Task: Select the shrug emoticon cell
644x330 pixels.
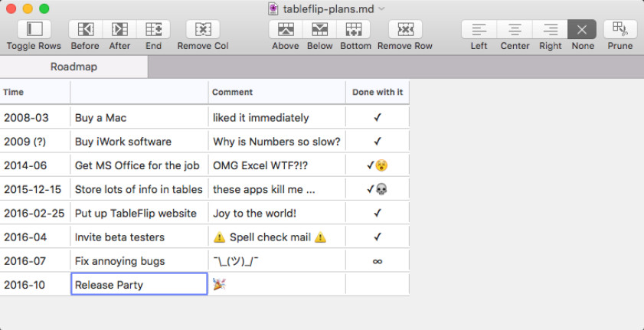Action: (277, 260)
